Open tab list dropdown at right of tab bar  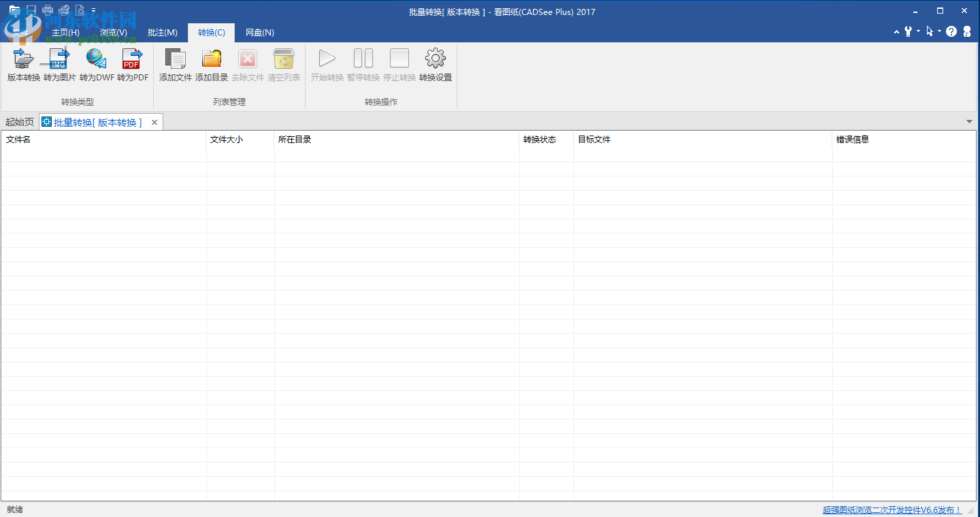(x=969, y=122)
